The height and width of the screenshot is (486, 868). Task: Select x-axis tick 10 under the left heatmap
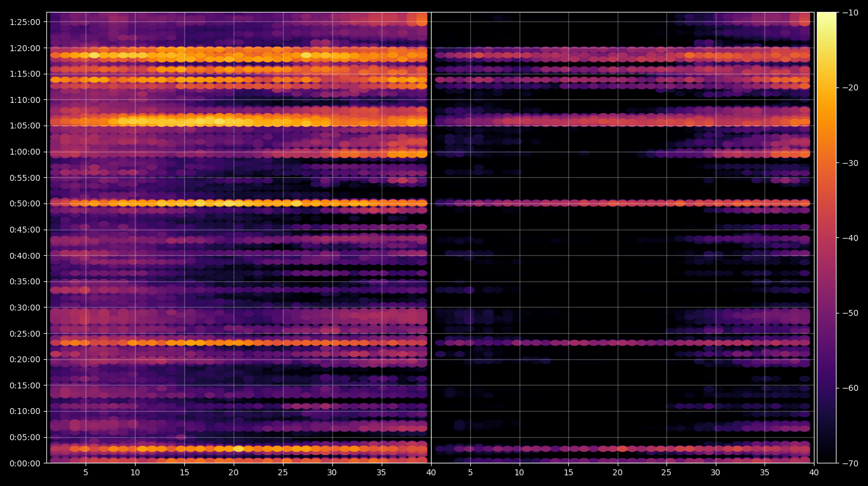pyautogui.click(x=135, y=473)
